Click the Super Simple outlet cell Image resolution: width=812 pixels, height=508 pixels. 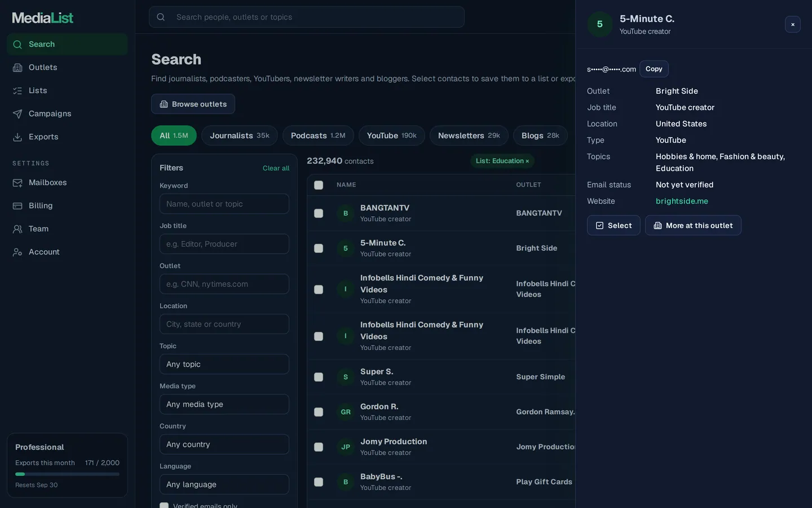tap(540, 376)
